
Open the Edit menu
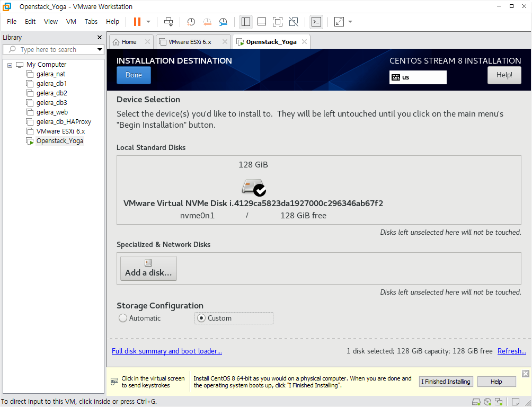pyautogui.click(x=30, y=21)
